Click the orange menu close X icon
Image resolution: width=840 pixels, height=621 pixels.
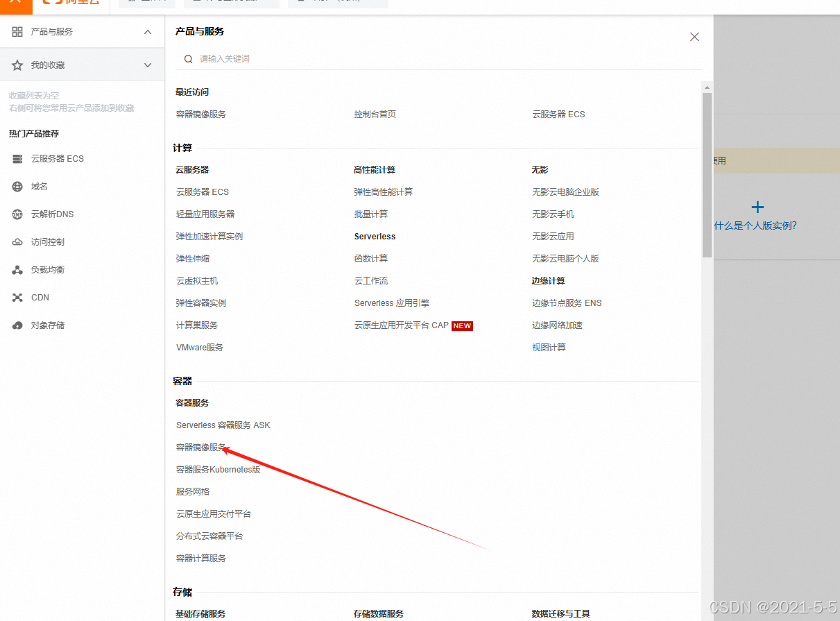pyautogui.click(x=16, y=3)
